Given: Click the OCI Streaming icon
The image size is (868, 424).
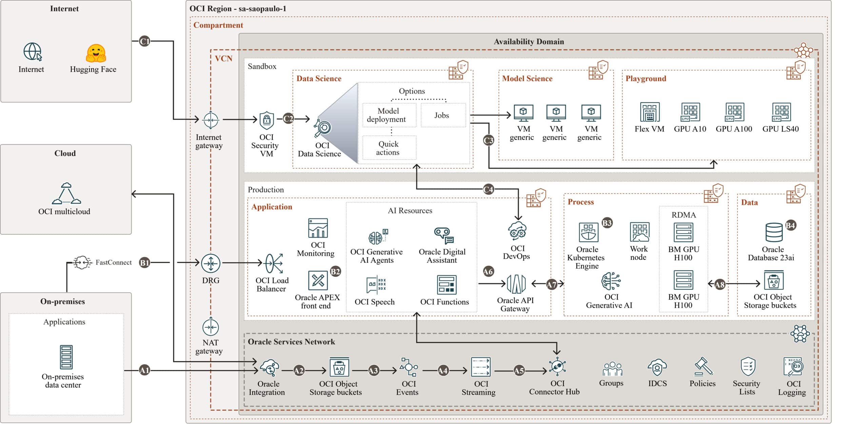Looking at the screenshot, I should click(x=481, y=367).
